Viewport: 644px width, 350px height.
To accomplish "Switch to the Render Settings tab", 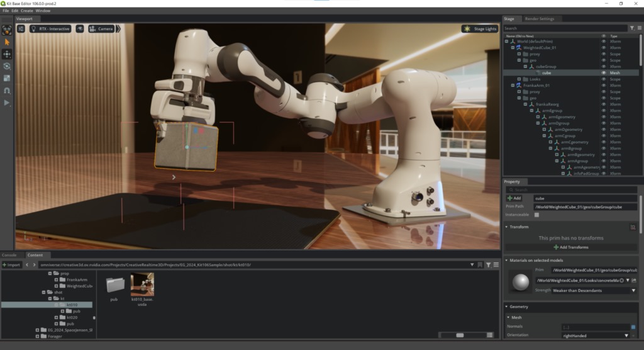I will point(539,19).
